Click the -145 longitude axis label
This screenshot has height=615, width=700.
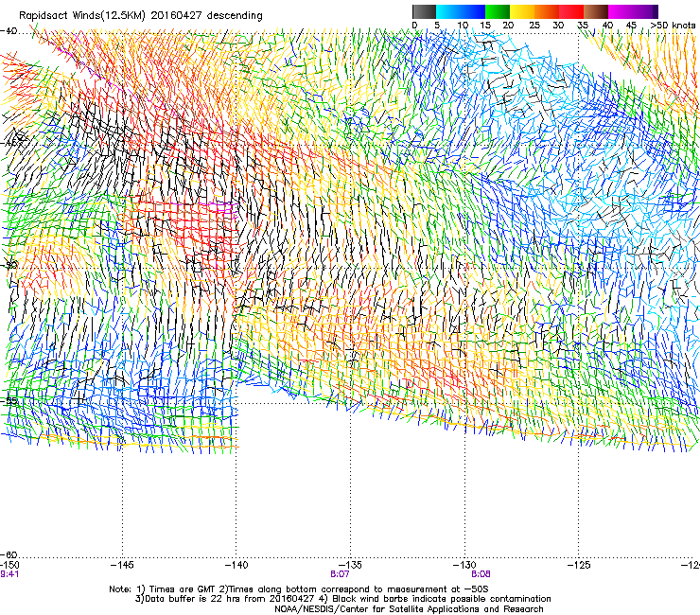122,565
